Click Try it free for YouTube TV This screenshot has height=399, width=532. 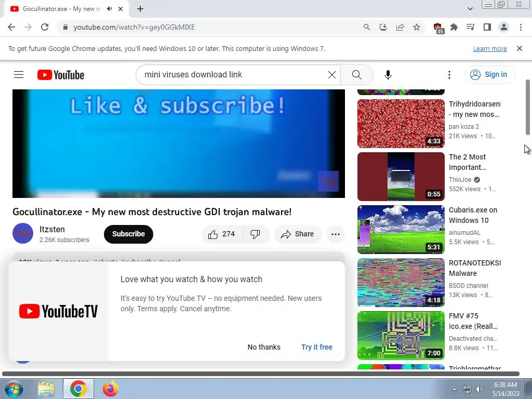(x=317, y=347)
